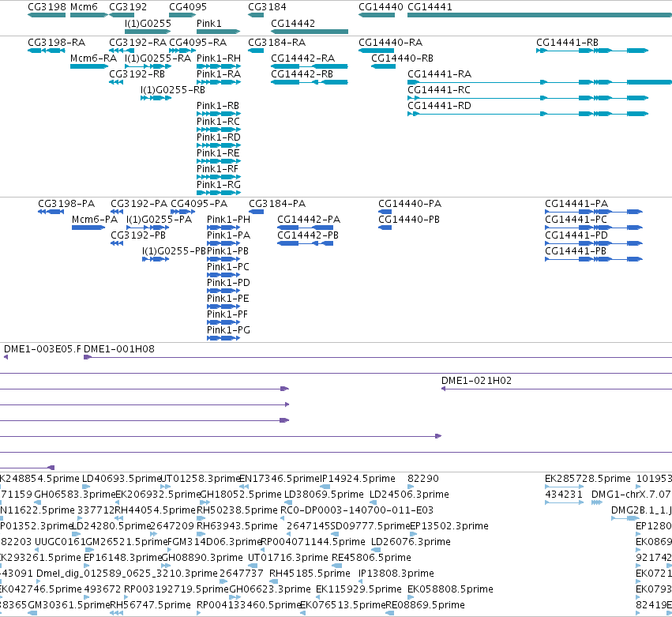672x617 pixels.
Task: Select the CG3198 gene feature
Action: tap(47, 15)
